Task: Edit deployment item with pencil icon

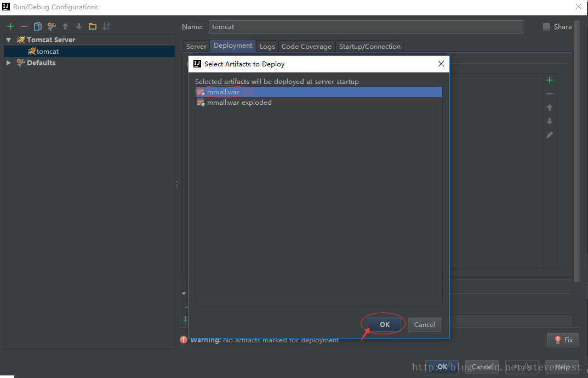Action: [x=550, y=135]
